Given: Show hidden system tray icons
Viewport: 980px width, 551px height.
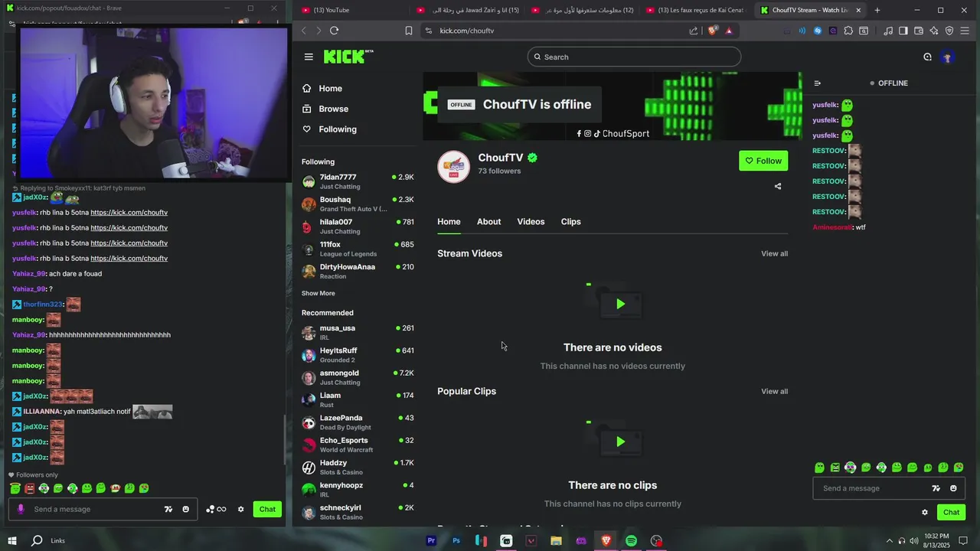Looking at the screenshot, I should (x=889, y=541).
